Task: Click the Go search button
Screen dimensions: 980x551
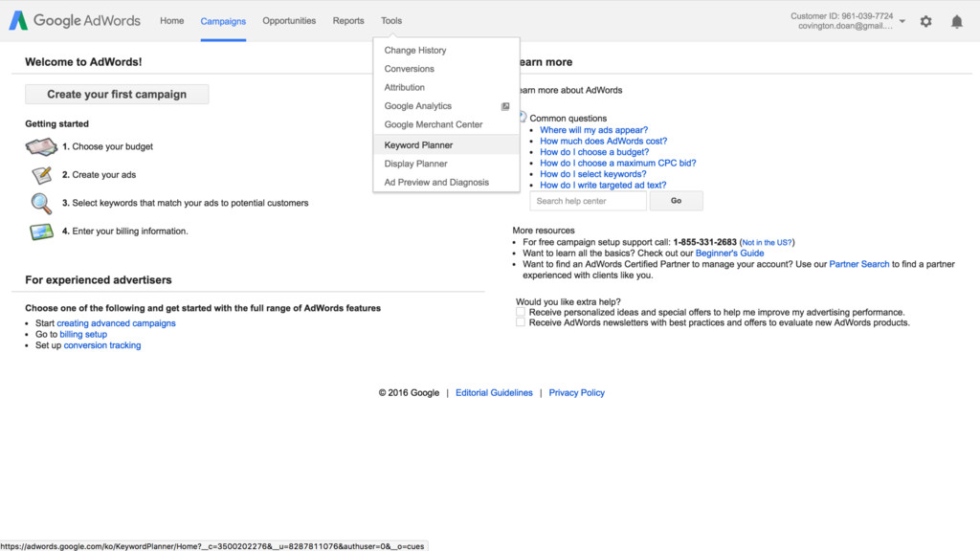Action: 677,201
